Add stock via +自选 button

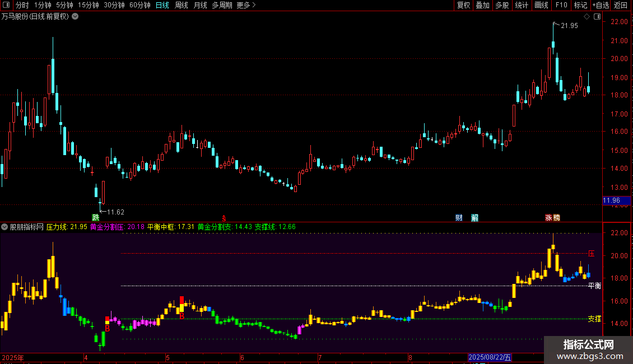601,5
